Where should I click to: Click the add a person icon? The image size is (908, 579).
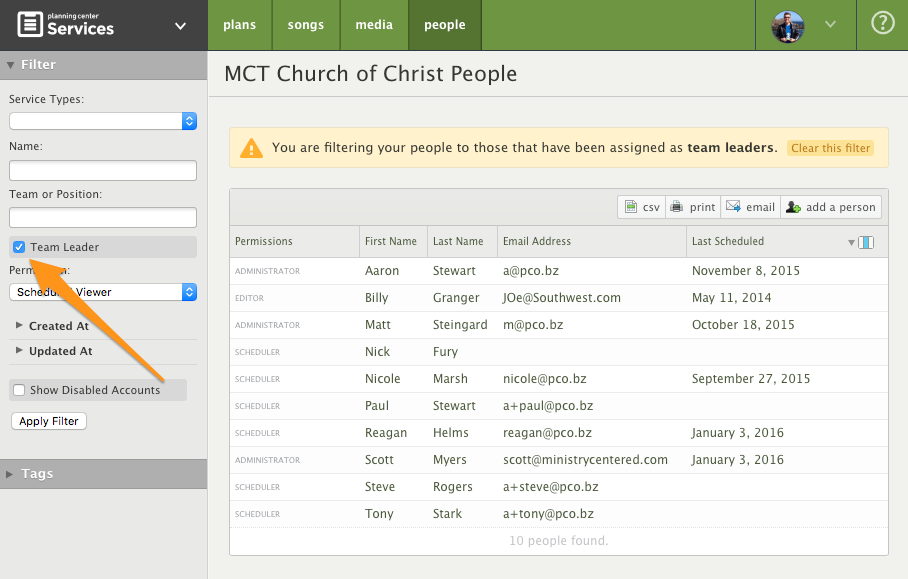tap(831, 207)
